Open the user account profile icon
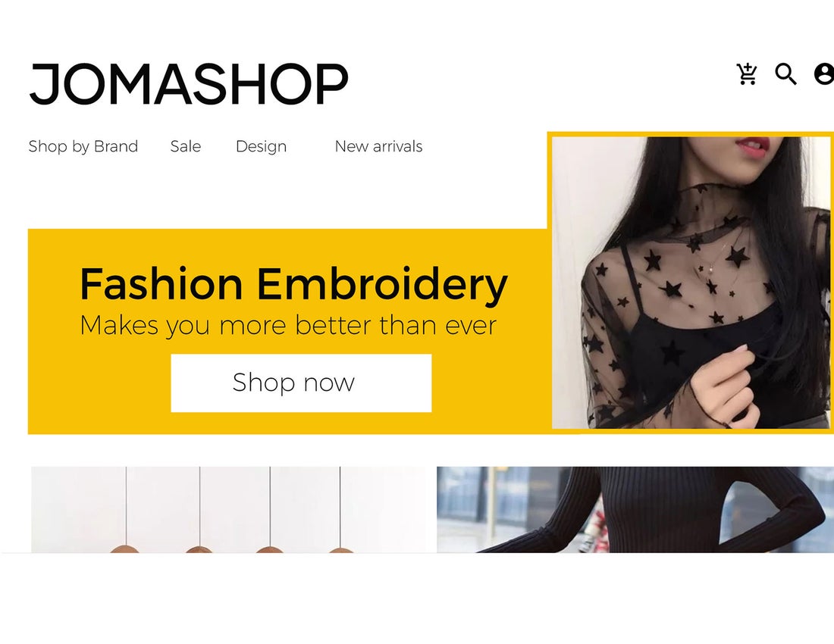The height and width of the screenshot is (644, 834). click(824, 73)
